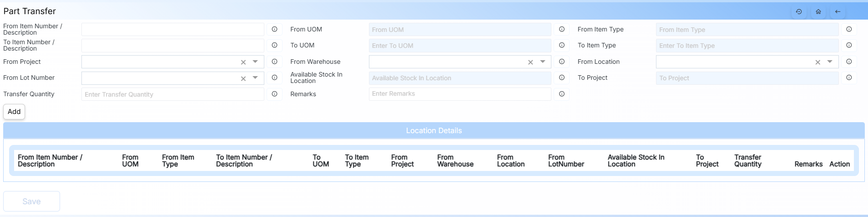
Task: Click the Save button
Action: [31, 201]
